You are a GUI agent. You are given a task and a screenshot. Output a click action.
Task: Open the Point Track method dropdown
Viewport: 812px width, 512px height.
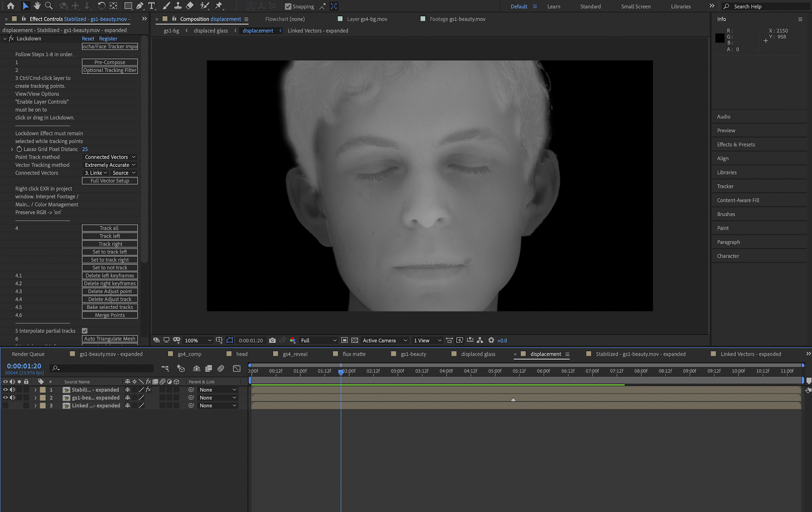pos(110,157)
